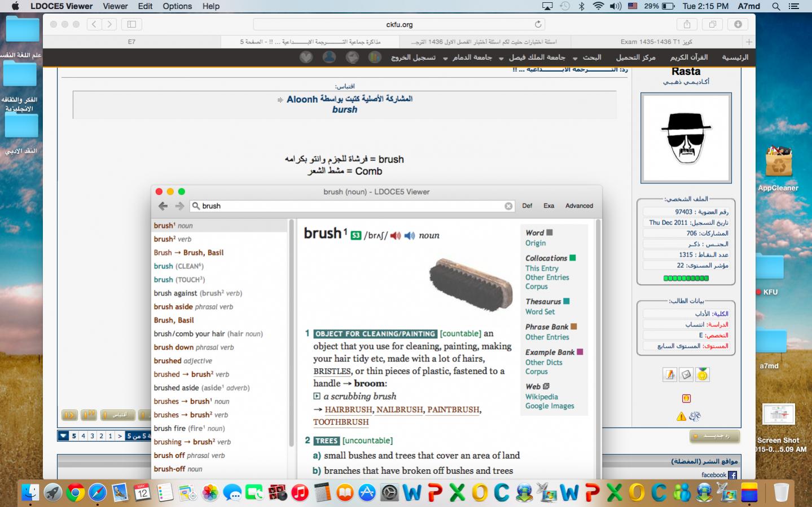Screen dimensions: 812x507
Task: Open the Wikipedia link for brush
Action: coord(541,397)
